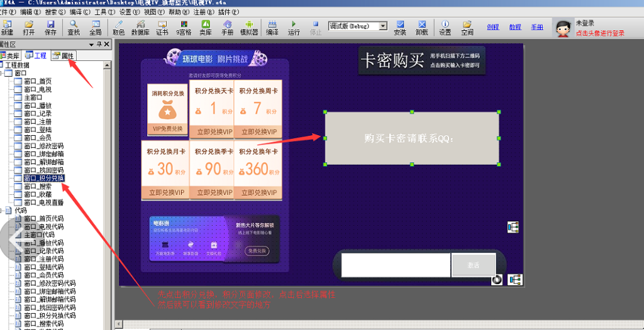Open the 属性区 panel options arrow
644x330 pixels.
click(91, 45)
